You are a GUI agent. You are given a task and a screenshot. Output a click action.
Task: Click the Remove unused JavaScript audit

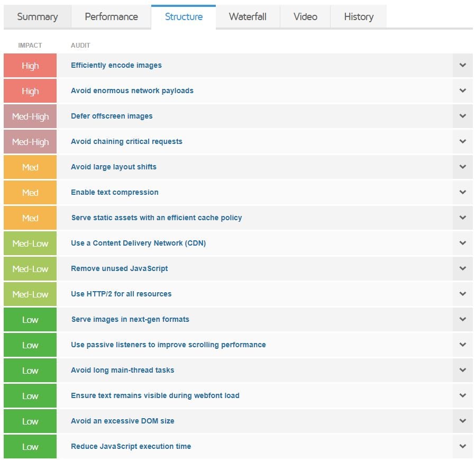click(120, 268)
